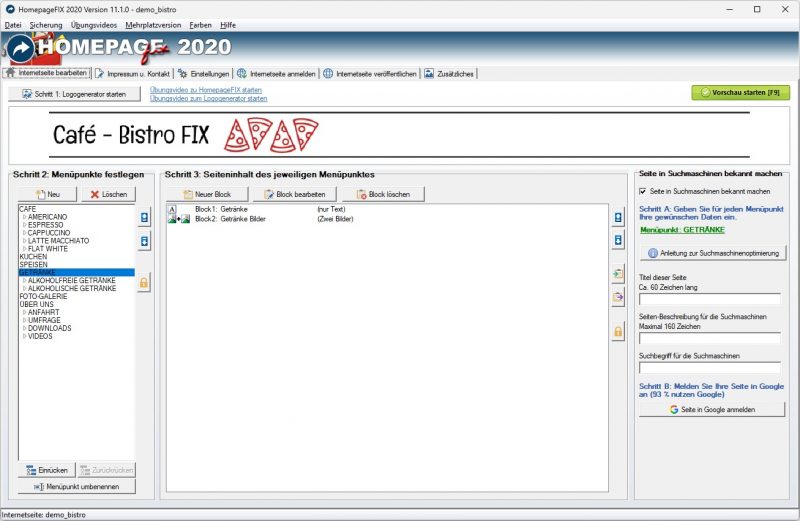This screenshot has height=521, width=800.
Task: Move block down with the content panel arrow icon
Action: 618,240
